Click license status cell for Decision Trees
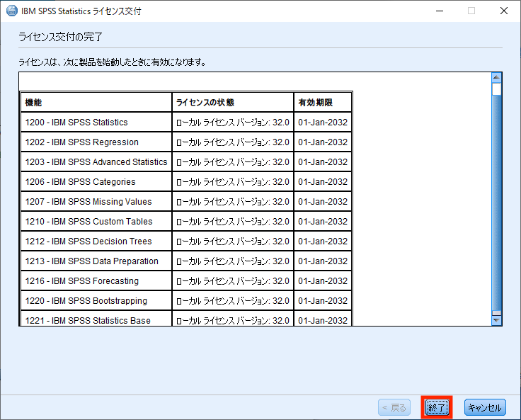Screen dimensions: 521x420 (x=233, y=241)
